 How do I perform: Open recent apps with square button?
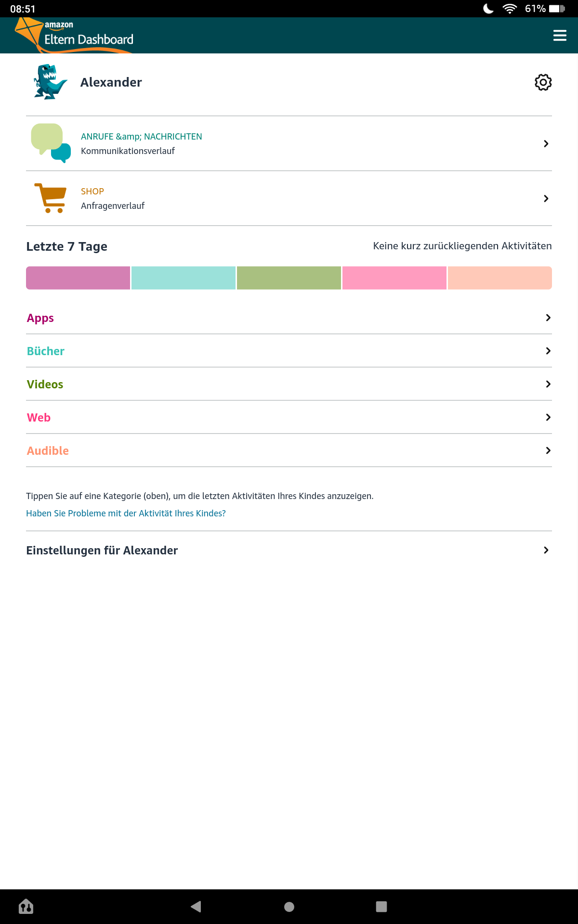(381, 907)
